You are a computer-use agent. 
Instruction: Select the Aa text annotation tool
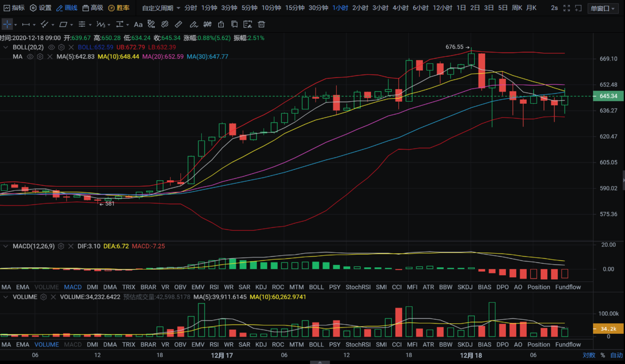[138, 24]
